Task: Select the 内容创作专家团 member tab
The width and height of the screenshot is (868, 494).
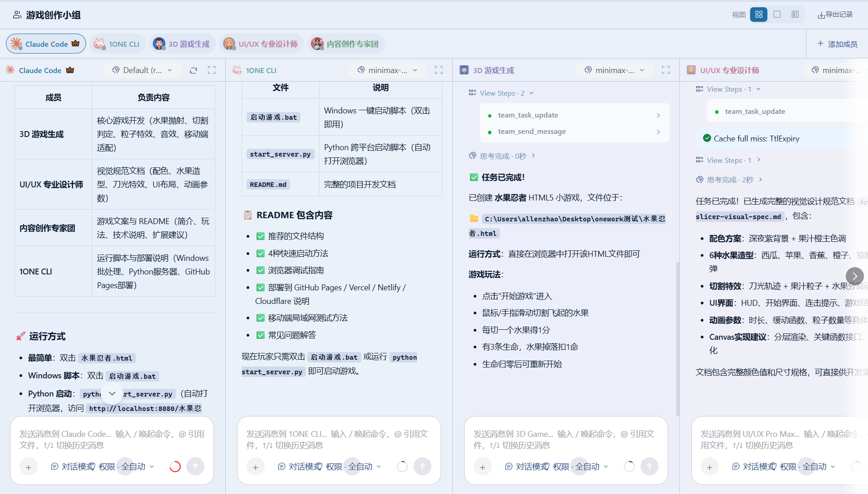Action: point(345,44)
